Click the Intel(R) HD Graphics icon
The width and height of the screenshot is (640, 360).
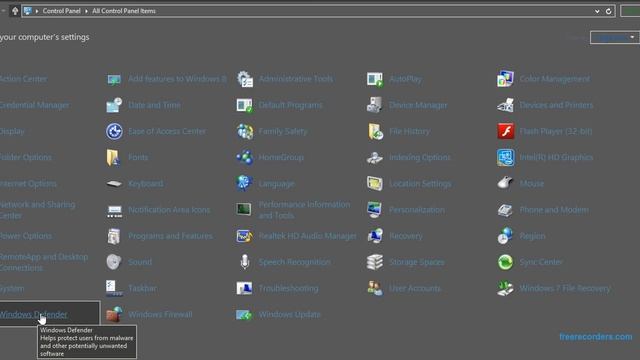[505, 158]
